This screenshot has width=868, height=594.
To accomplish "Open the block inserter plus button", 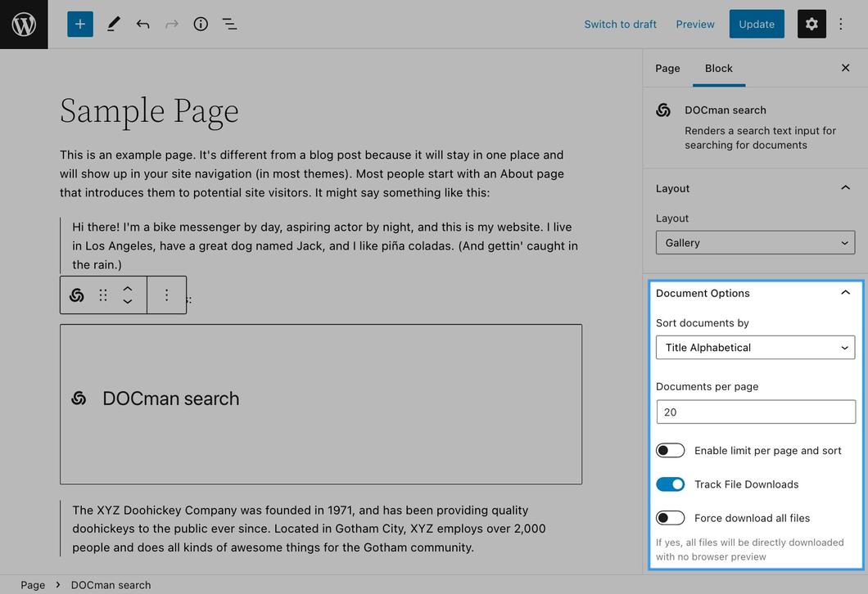I will 80,25.
